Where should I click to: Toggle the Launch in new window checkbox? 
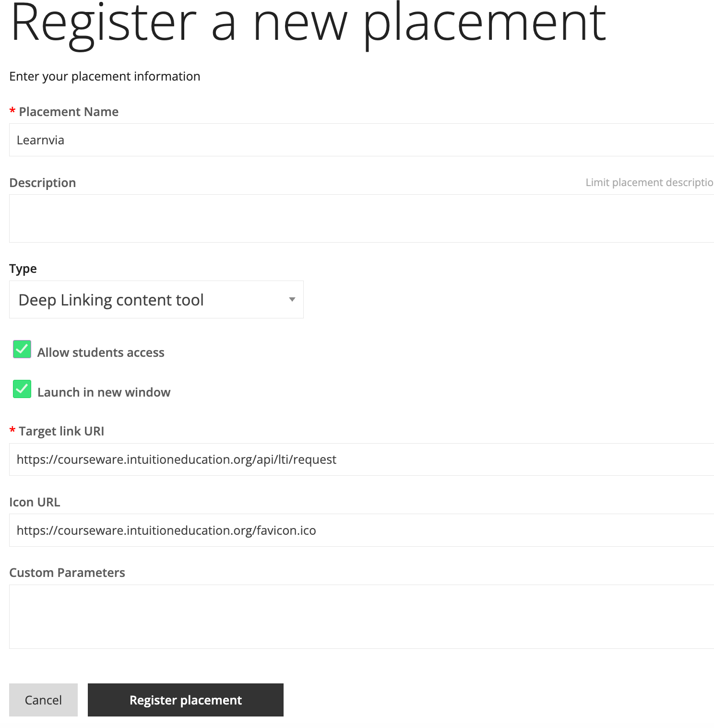22,389
